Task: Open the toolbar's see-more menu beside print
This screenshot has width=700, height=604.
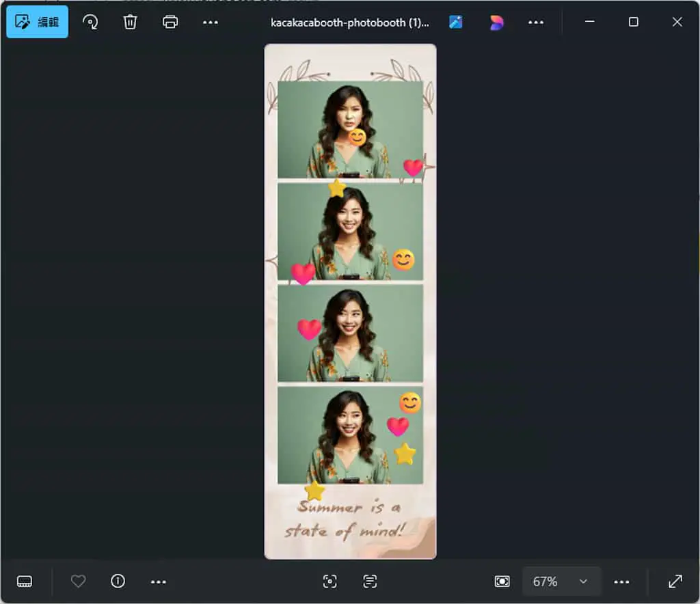Action: (x=211, y=23)
